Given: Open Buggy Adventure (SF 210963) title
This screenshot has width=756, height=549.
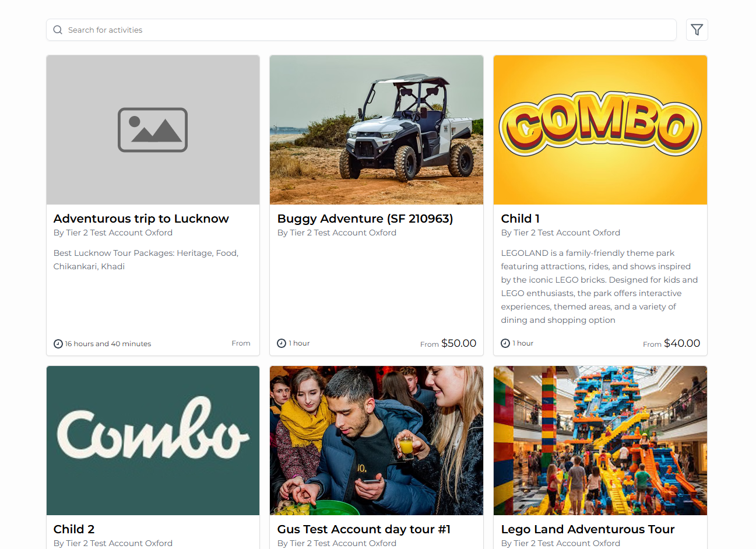Looking at the screenshot, I should click(x=365, y=219).
